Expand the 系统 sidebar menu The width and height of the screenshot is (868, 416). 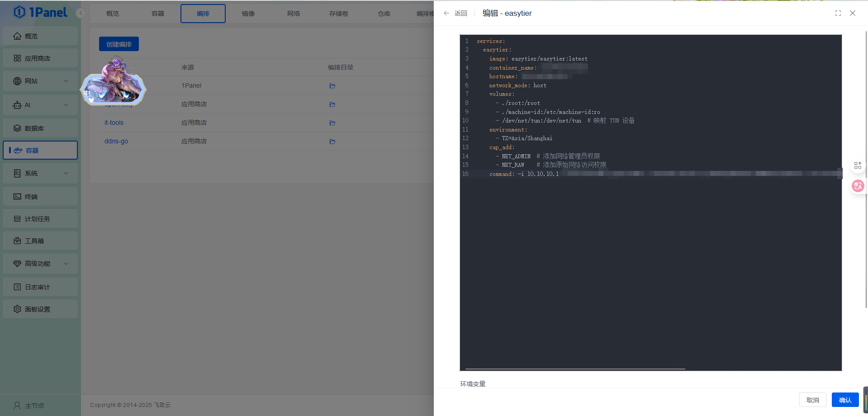(x=40, y=173)
